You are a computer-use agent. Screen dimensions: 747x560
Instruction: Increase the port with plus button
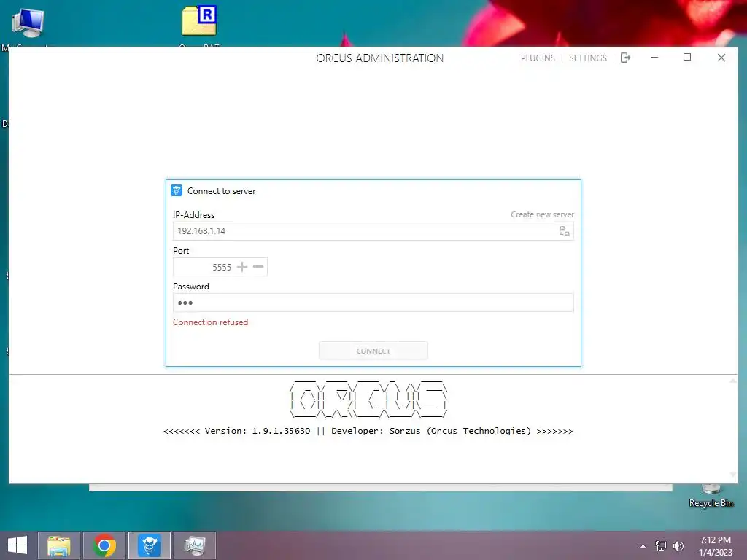click(242, 267)
